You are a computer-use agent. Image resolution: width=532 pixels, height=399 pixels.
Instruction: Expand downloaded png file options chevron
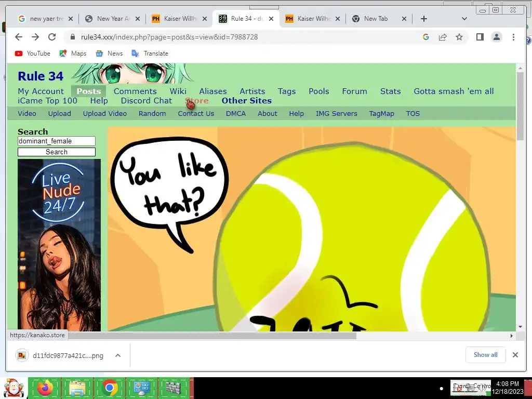tap(118, 355)
